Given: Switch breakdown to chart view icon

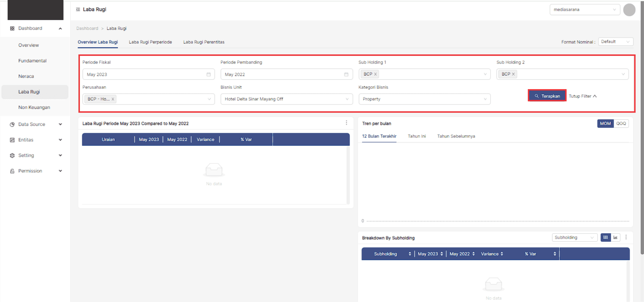Looking at the screenshot, I should point(615,237).
